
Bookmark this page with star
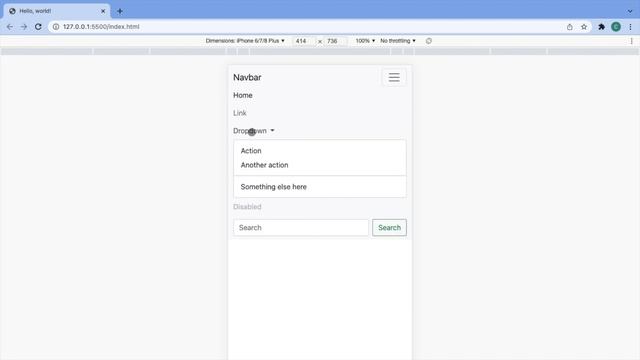click(x=584, y=27)
